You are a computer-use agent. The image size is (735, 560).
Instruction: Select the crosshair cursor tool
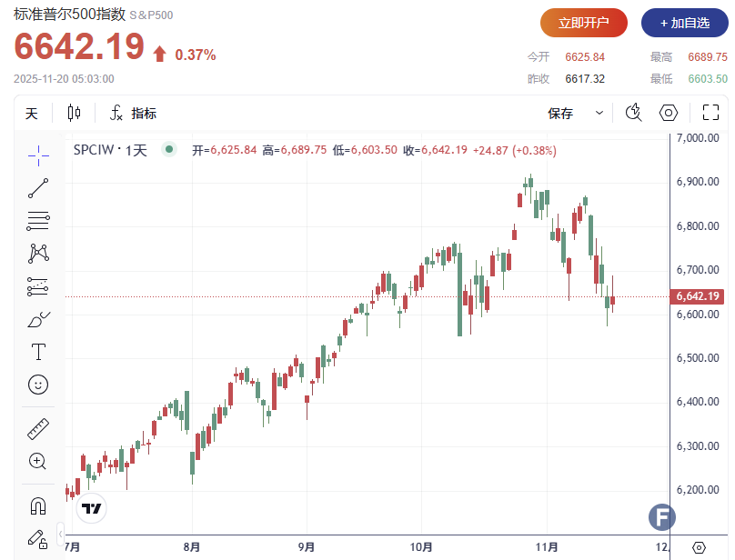(x=38, y=155)
